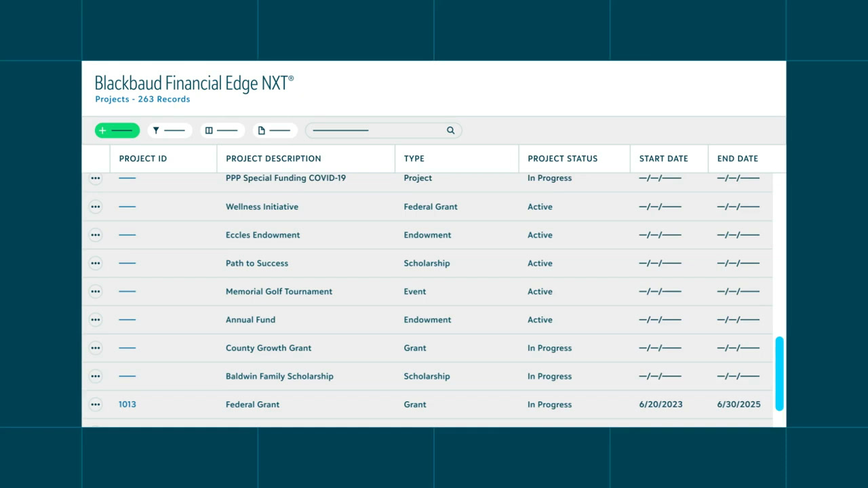
Task: Open the columns chooser button
Action: pyautogui.click(x=222, y=130)
